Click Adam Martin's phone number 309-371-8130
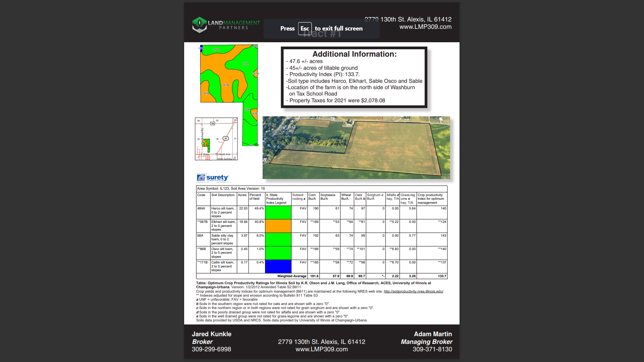The height and width of the screenshot is (362, 644). click(432, 349)
